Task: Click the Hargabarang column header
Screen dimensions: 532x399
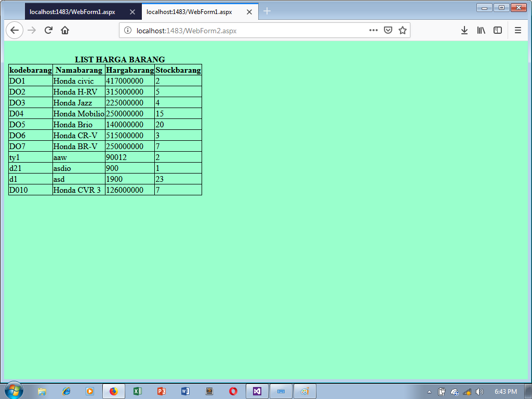Action: click(130, 70)
